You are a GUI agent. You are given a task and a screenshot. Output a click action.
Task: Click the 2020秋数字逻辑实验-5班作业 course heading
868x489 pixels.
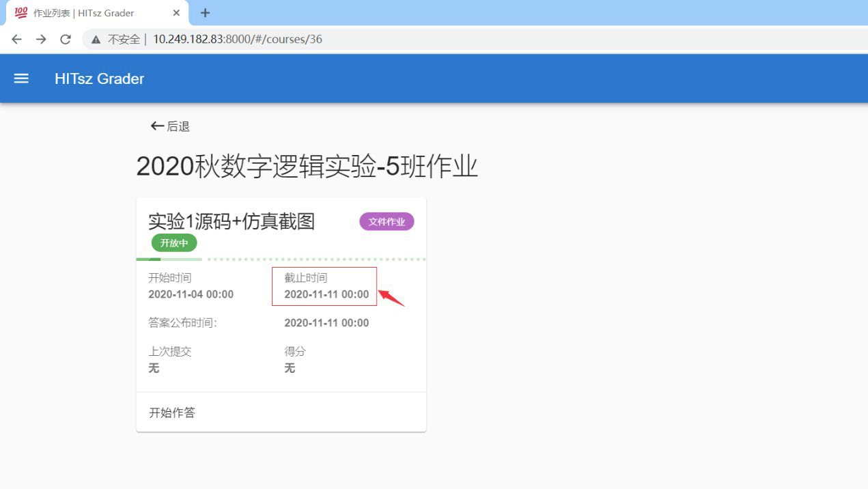(307, 167)
